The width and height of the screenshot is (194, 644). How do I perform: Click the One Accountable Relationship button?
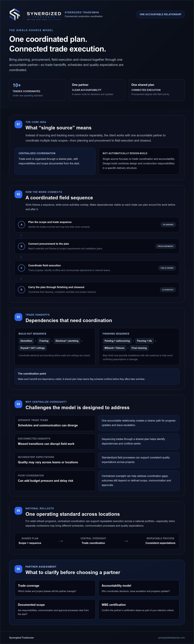coord(161,14)
